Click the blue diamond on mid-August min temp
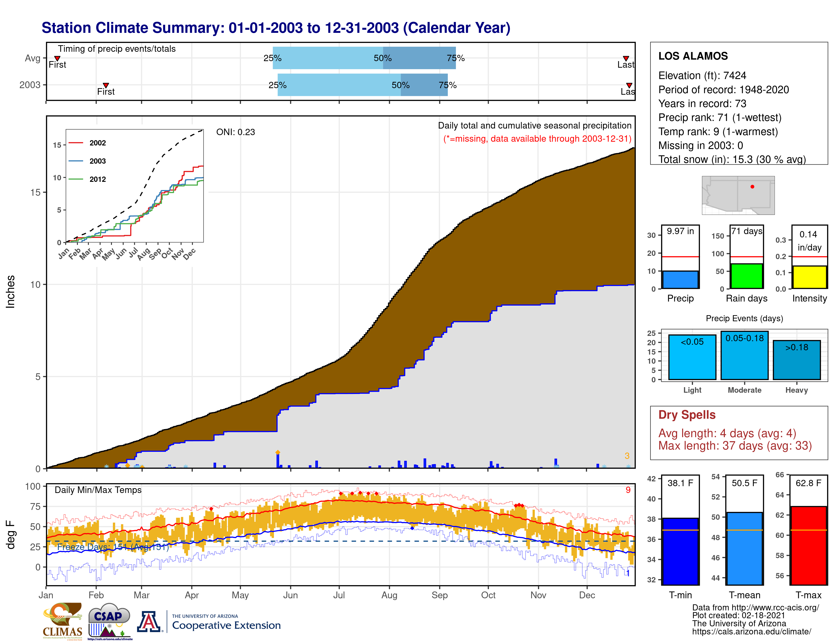Screen dimensions: 834x644 click(x=412, y=528)
